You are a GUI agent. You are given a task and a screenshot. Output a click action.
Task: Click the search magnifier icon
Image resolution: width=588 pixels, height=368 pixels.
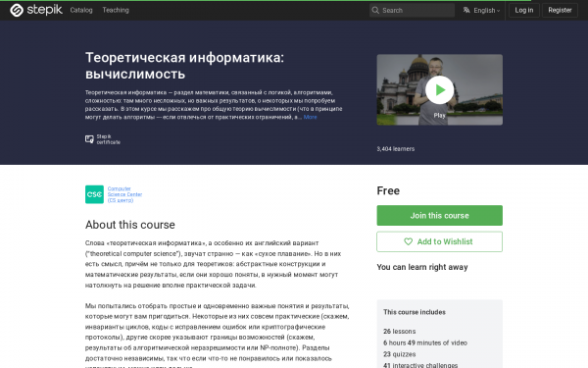375,10
